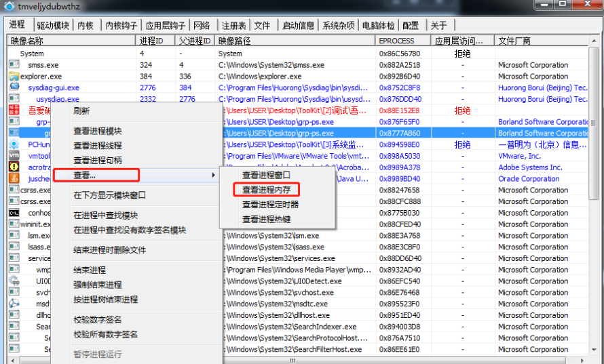Open the 注册表 tab
The image size is (604, 364).
(x=234, y=25)
